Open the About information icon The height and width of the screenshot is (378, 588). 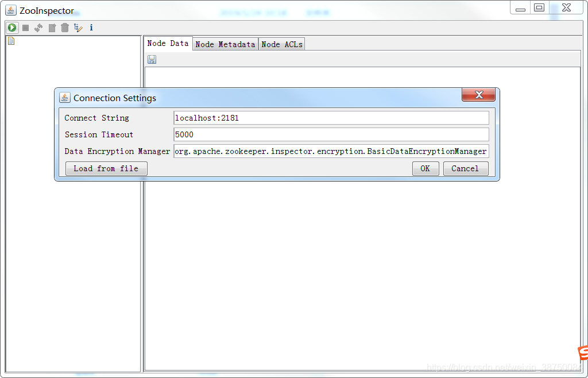(91, 28)
